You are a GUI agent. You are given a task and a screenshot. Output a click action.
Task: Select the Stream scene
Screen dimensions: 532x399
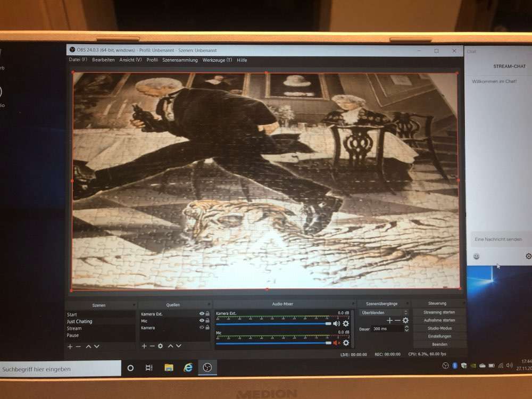click(x=74, y=328)
